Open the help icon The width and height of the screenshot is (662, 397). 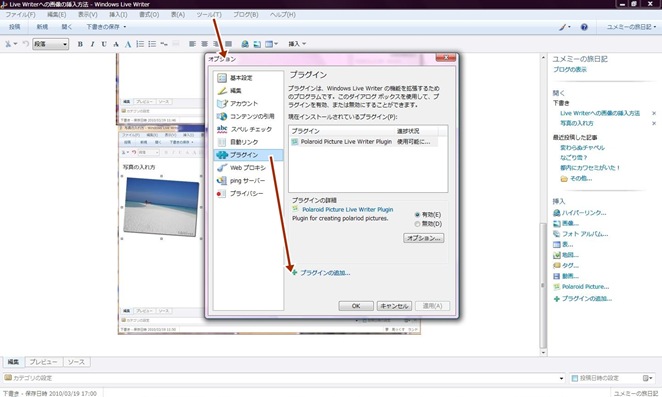(584, 27)
